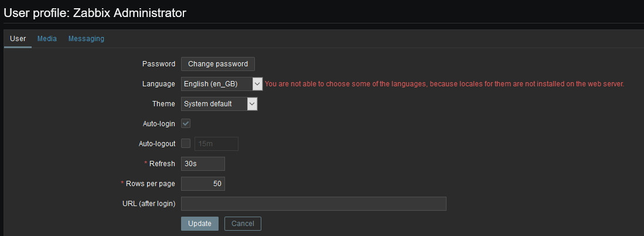Viewport: 644px width, 236px height.
Task: Switch to the Media tab
Action: [x=47, y=39]
